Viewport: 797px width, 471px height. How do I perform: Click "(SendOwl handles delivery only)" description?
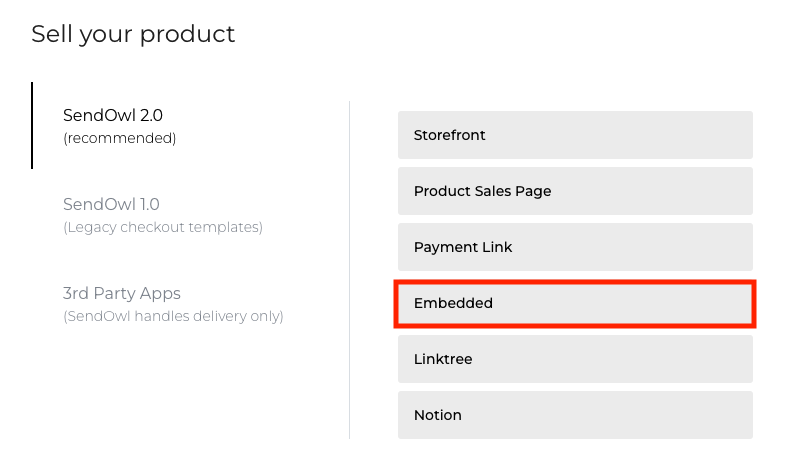coord(173,317)
